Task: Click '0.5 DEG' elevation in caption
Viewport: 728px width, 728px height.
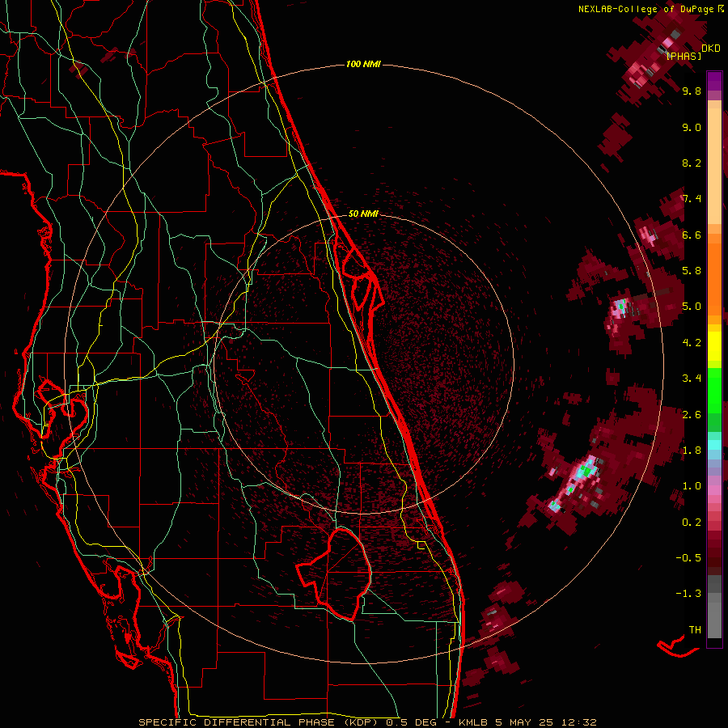Action: [412, 722]
